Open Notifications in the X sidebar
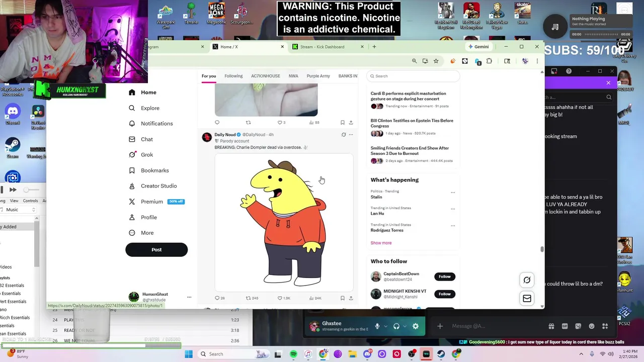The image size is (644, 362). [151, 124]
